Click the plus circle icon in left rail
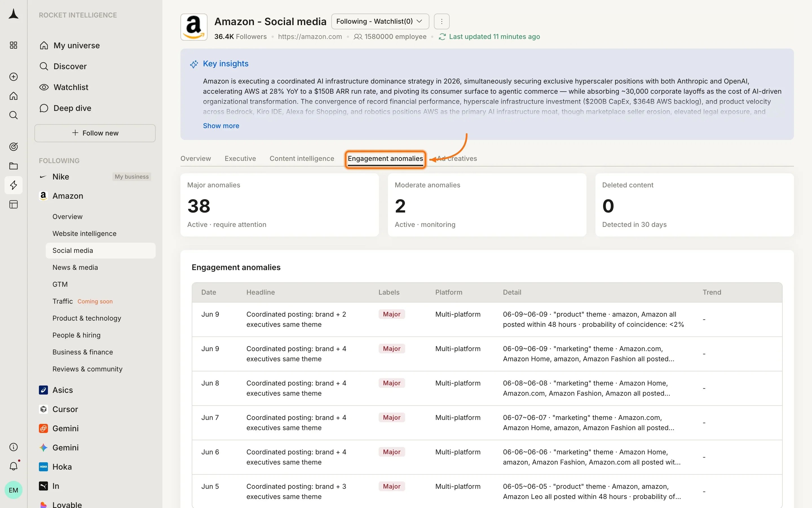This screenshot has height=508, width=812. coord(14,76)
